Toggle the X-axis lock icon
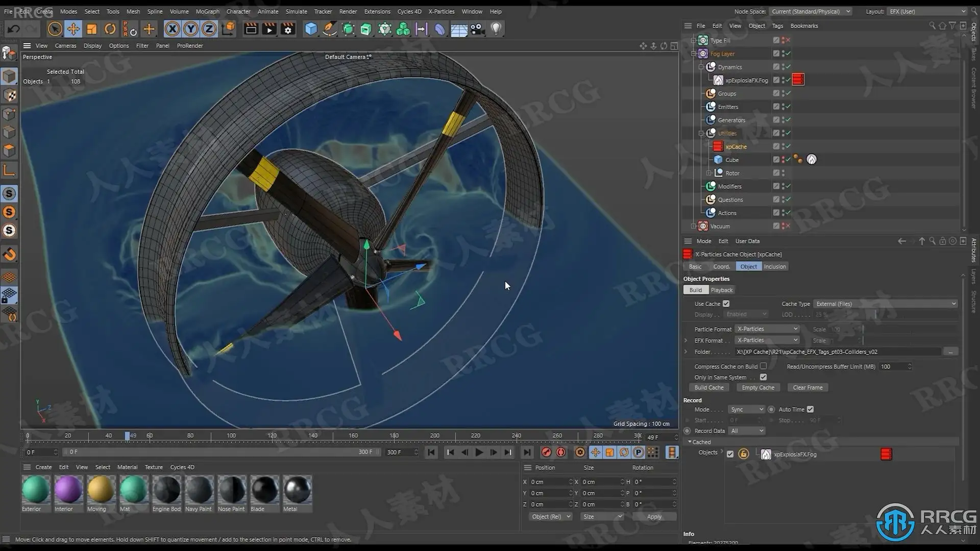 (x=173, y=29)
